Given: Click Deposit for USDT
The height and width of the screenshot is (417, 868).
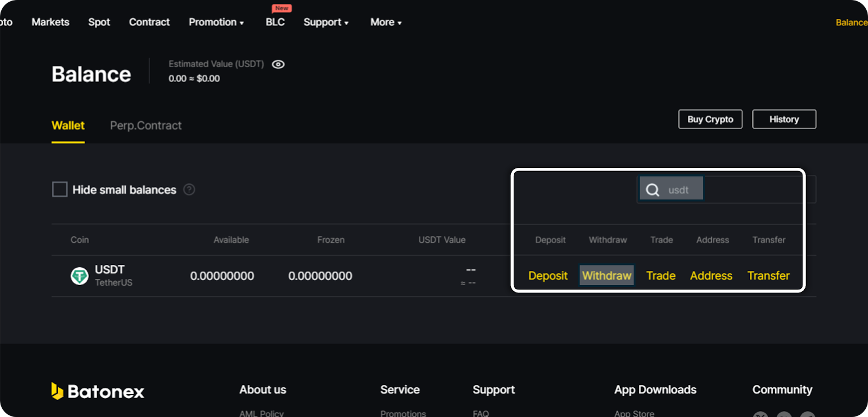Looking at the screenshot, I should pos(548,276).
